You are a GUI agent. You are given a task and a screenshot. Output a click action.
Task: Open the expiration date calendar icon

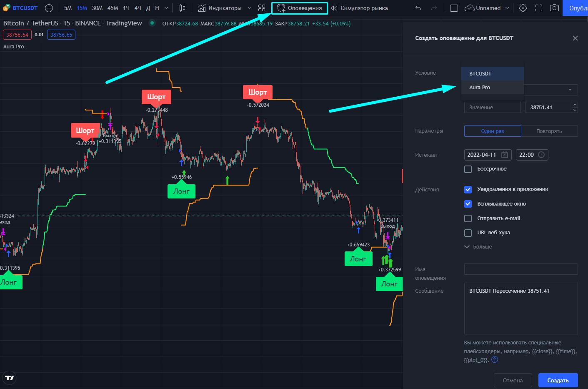pos(505,155)
